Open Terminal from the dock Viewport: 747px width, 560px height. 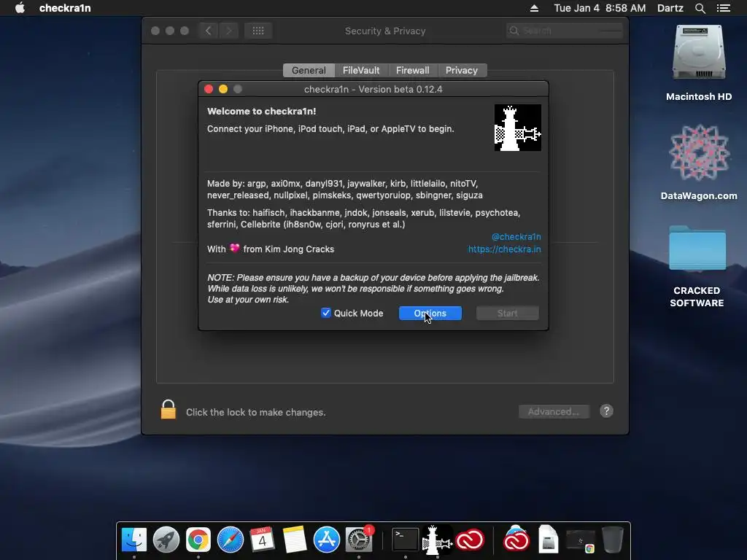pyautogui.click(x=406, y=540)
